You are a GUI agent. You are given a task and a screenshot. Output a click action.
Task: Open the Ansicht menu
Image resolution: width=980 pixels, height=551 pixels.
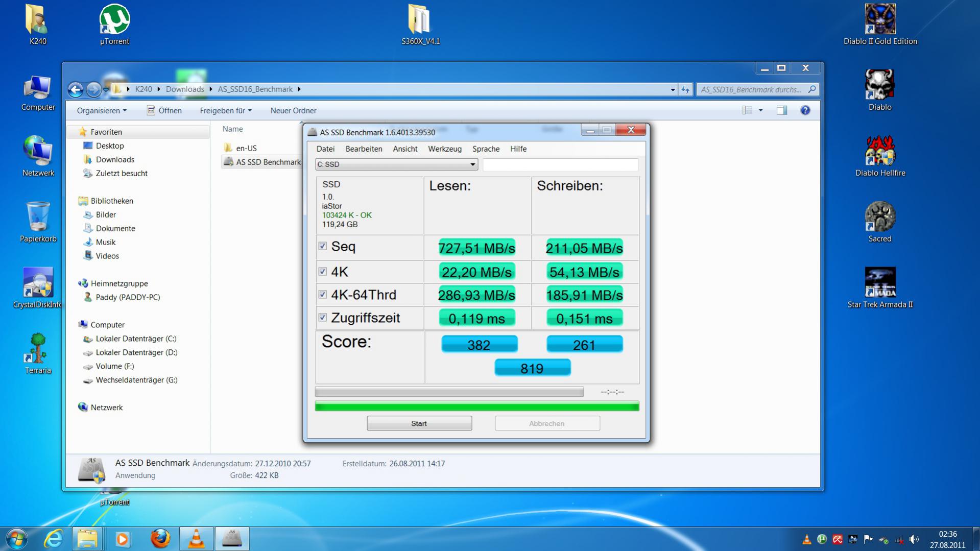[405, 149]
